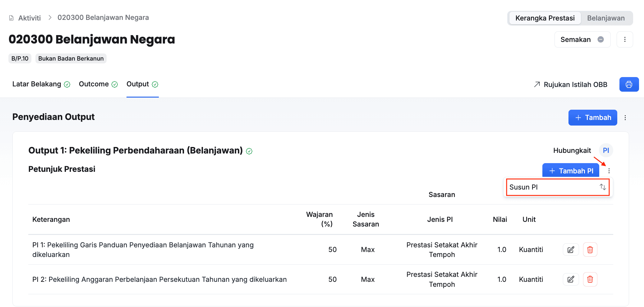Screen dimensions: 644x307
Task: Click the PI badge next to Hubungkait
Action: (x=606, y=150)
